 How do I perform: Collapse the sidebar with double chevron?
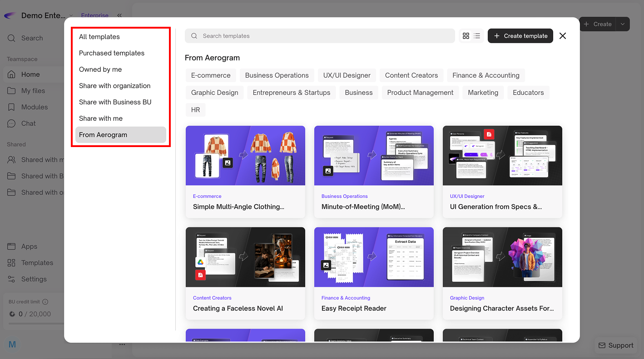click(119, 15)
